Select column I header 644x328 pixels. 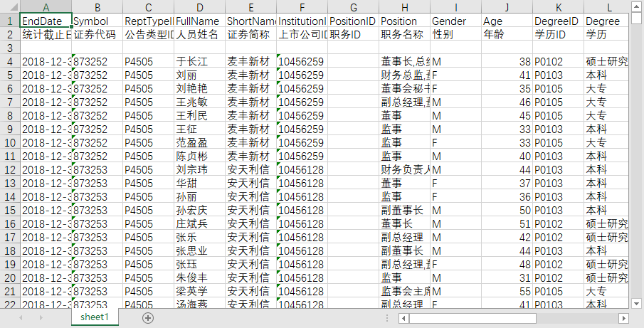click(456, 7)
